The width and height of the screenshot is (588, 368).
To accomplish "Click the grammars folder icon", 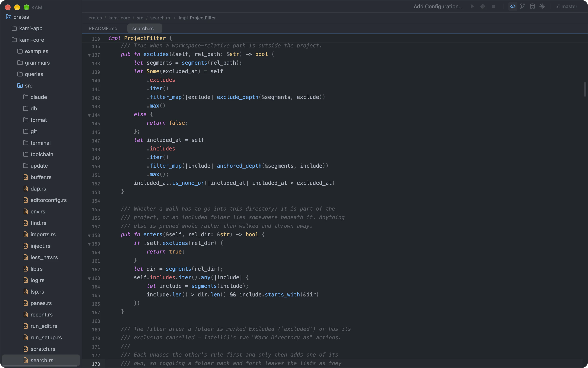I will (x=20, y=63).
